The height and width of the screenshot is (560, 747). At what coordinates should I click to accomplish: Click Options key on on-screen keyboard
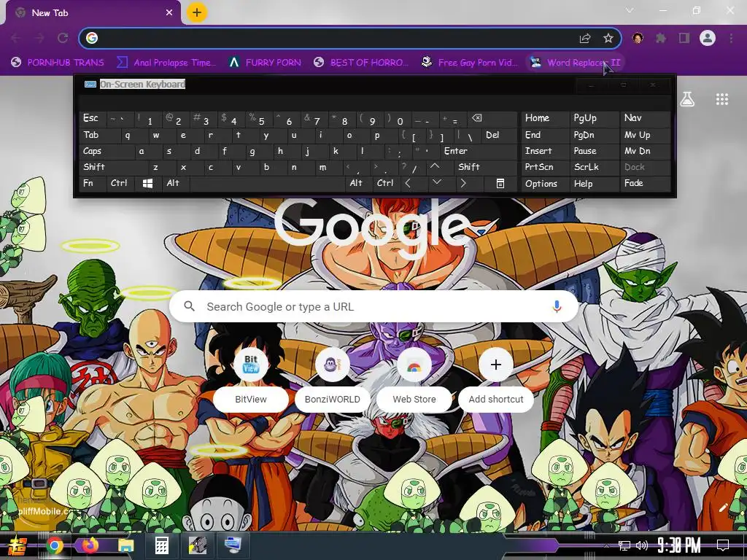545,184
